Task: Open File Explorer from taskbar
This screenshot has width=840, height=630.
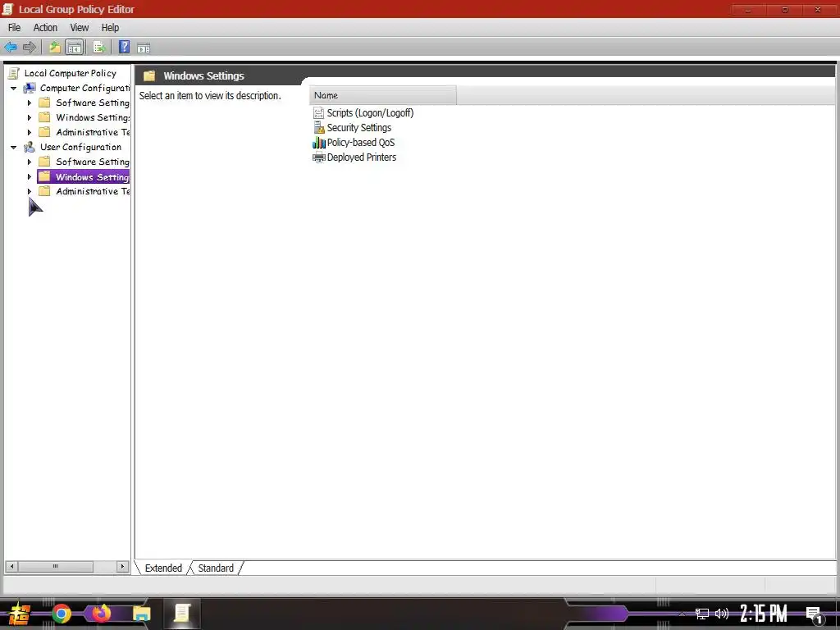Action: pyautogui.click(x=142, y=614)
